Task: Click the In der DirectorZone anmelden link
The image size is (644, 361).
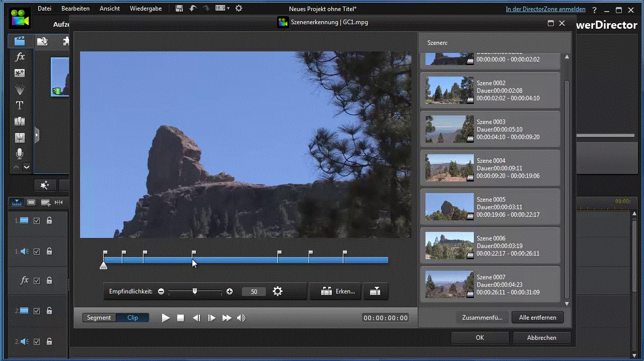Action: point(546,9)
